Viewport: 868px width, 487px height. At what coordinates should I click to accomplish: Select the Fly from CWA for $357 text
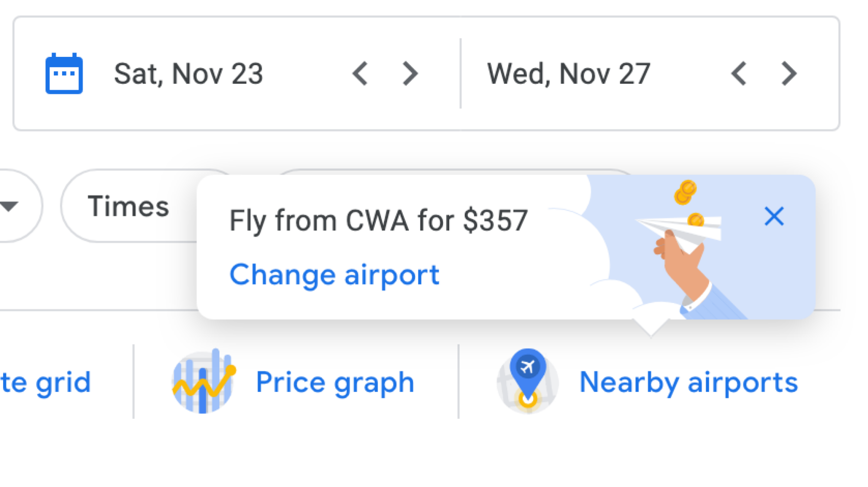378,220
